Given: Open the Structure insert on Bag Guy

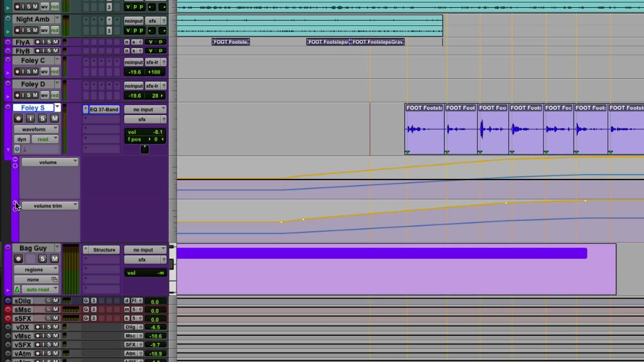Looking at the screenshot, I should tap(104, 249).
